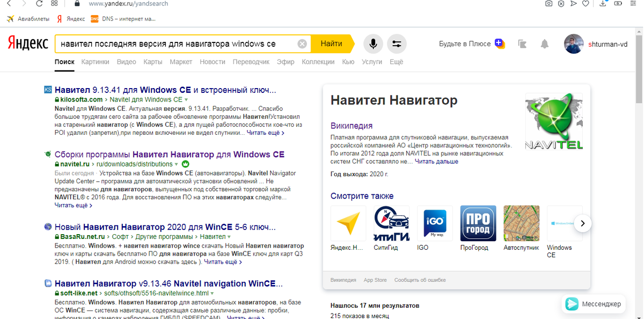Open Яндекс.Навигатор related thumbnail

coord(348,223)
